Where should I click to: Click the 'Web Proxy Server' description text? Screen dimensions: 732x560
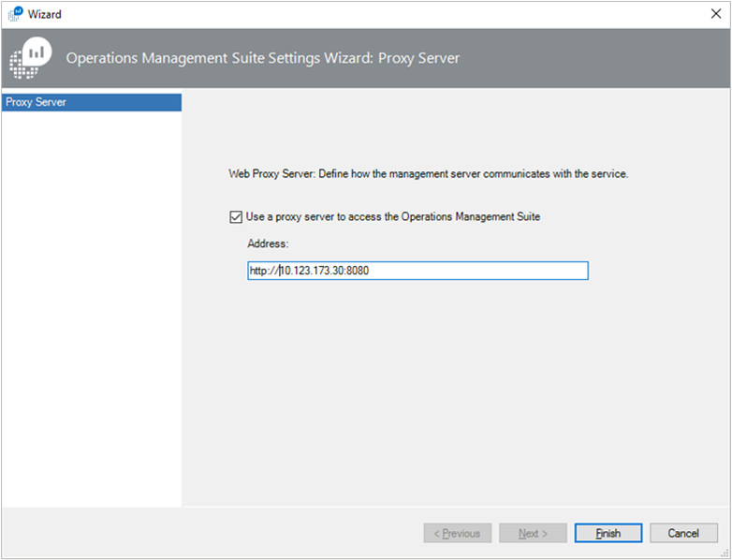click(428, 174)
